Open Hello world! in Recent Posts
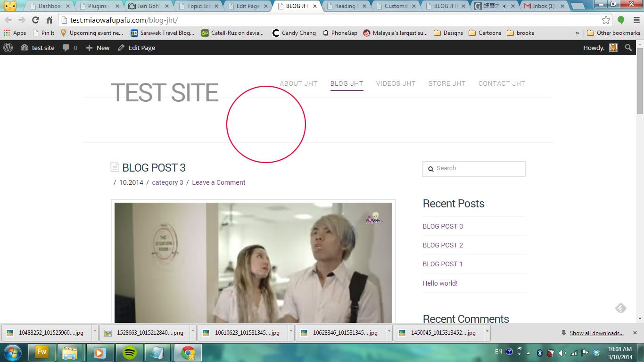The image size is (644, 362). tap(440, 283)
